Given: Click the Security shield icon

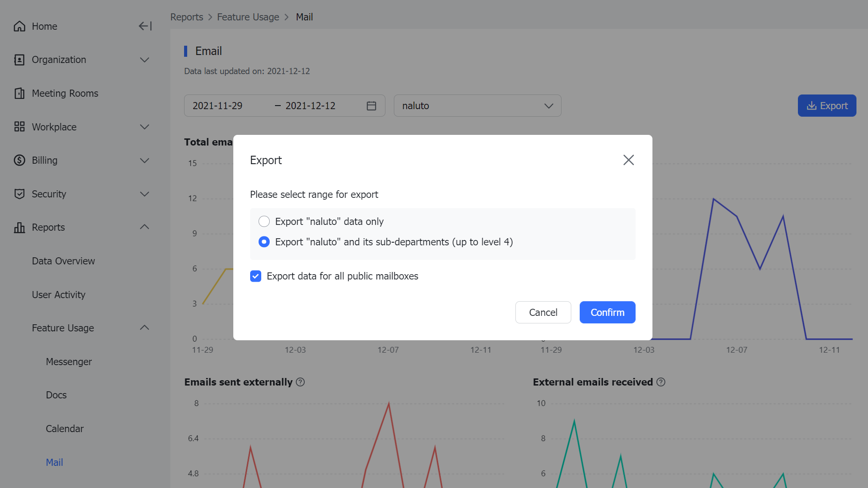Looking at the screenshot, I should coord(20,194).
